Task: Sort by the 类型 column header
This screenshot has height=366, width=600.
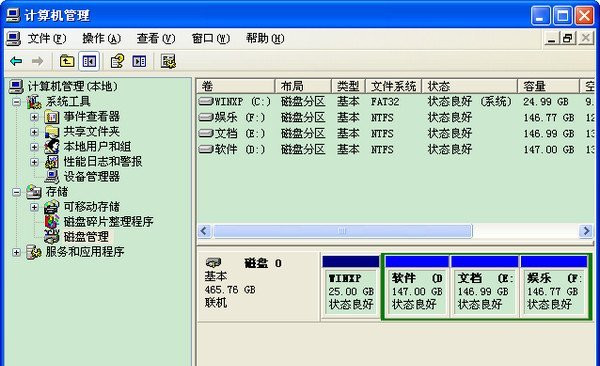Action: point(348,86)
